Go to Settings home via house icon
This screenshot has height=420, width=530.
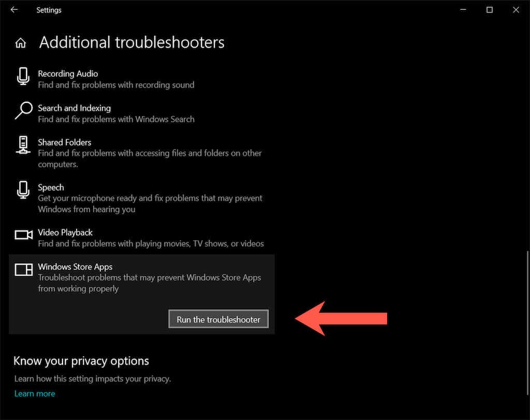click(x=21, y=43)
